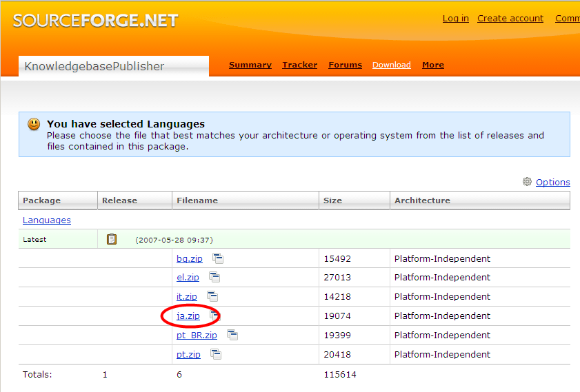Click the icon next to pt_BR.zip
This screenshot has height=392, width=580.
click(232, 335)
